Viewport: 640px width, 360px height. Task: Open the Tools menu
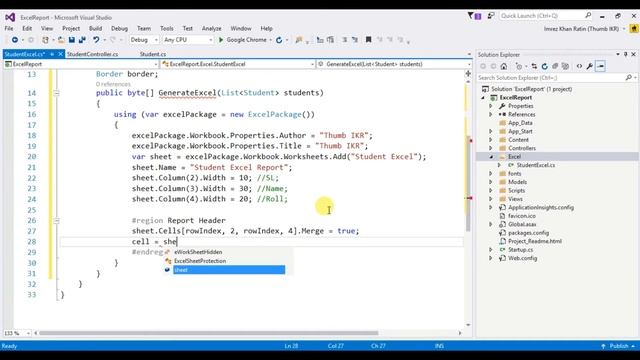point(167,29)
